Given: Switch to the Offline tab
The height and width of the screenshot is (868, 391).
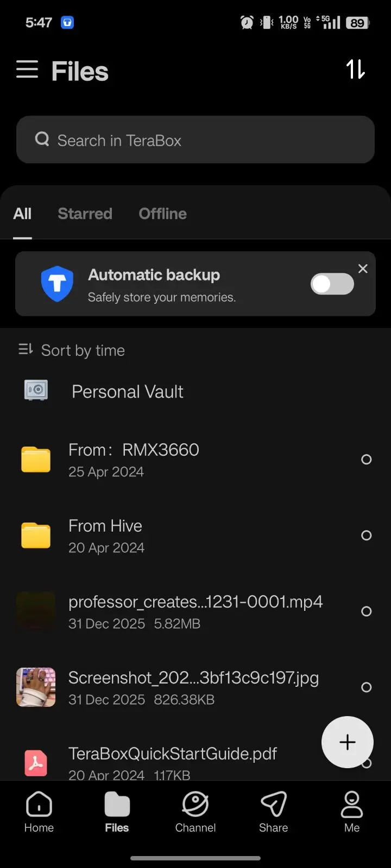Looking at the screenshot, I should [162, 214].
